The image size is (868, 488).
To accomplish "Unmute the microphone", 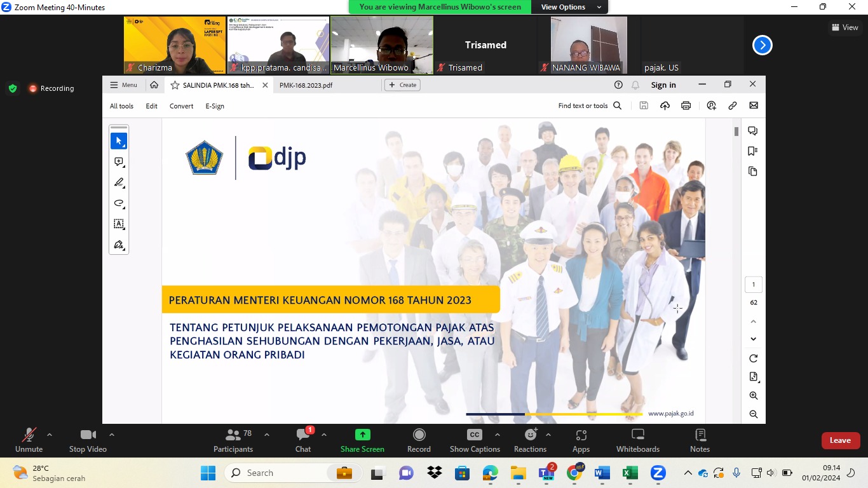I will 29,440.
